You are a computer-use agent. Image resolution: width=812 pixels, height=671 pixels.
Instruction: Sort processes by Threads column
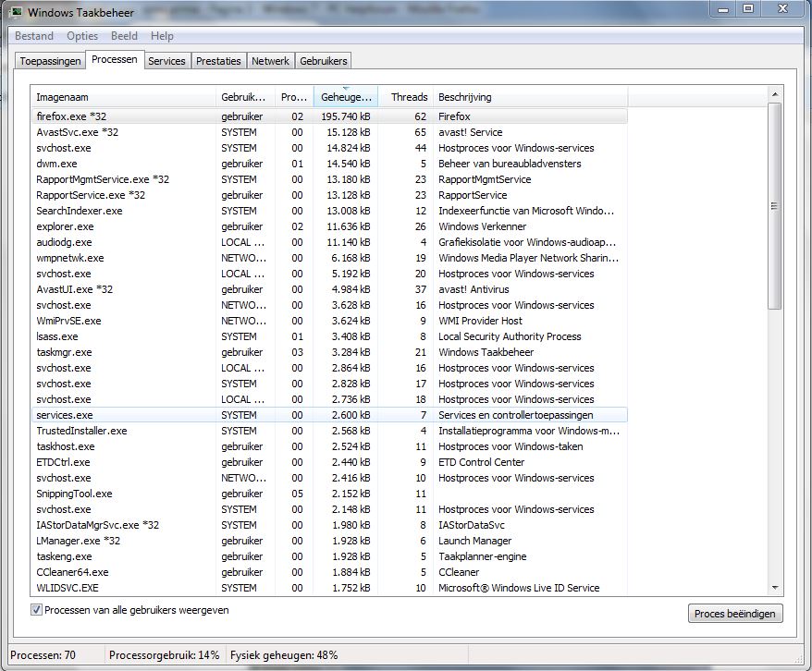coord(405,97)
